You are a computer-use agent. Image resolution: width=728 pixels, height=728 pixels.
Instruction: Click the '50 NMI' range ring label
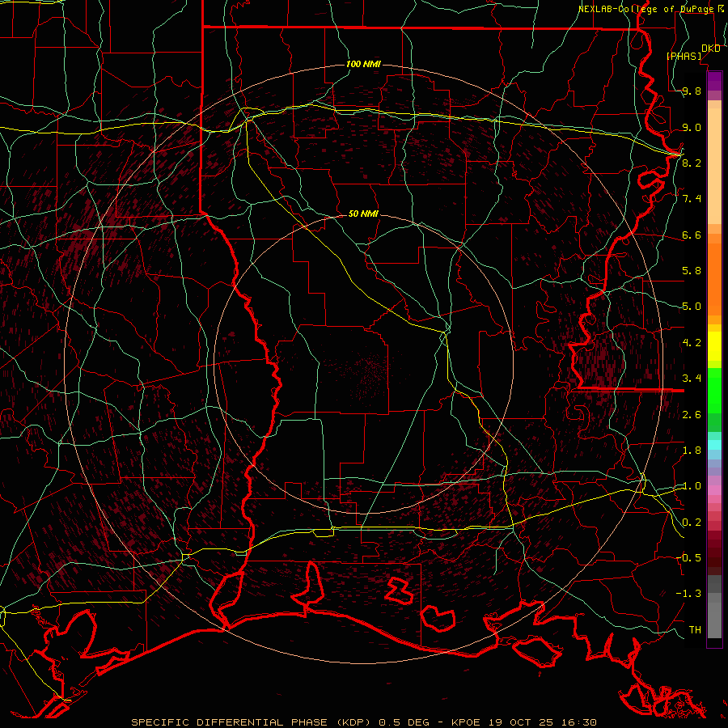(x=363, y=214)
